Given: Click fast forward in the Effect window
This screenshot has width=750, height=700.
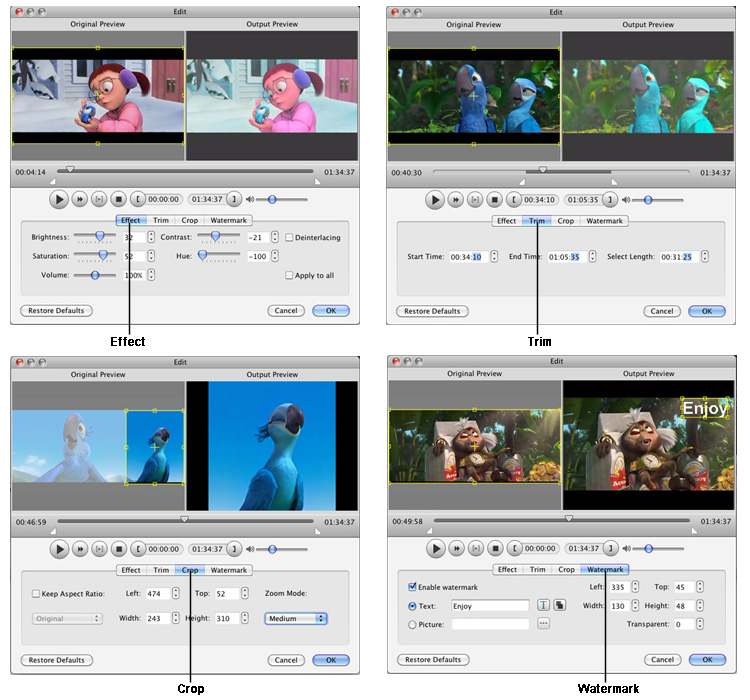Looking at the screenshot, I should [x=80, y=199].
